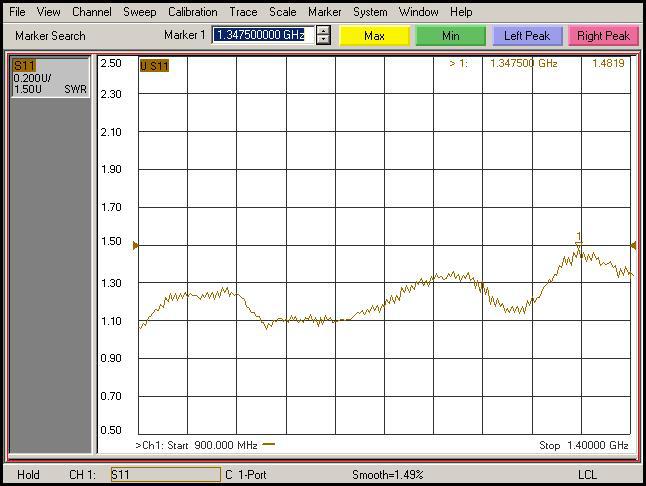The image size is (646, 486).
Task: Open the Window menu
Action: 419,12
